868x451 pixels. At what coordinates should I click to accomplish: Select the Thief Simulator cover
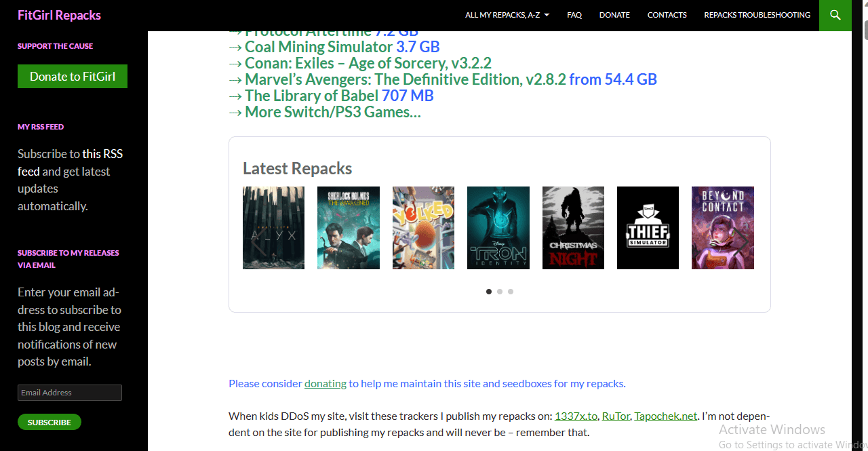pos(648,228)
